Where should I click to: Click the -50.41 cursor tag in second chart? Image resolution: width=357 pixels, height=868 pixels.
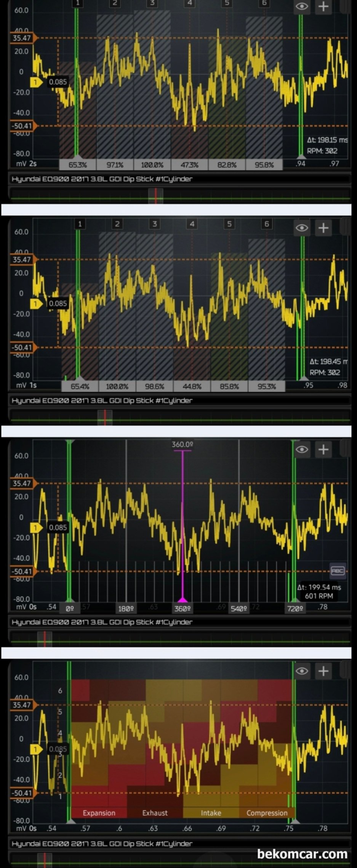coord(24,348)
